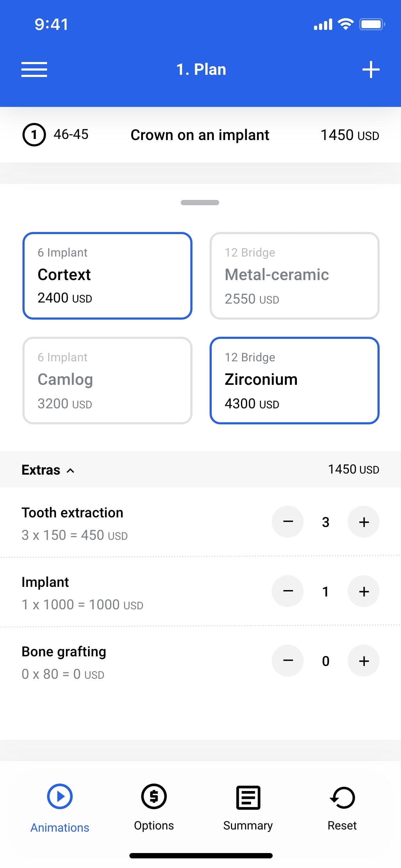
Task: Tap the plus icon to add plan
Action: pos(371,69)
